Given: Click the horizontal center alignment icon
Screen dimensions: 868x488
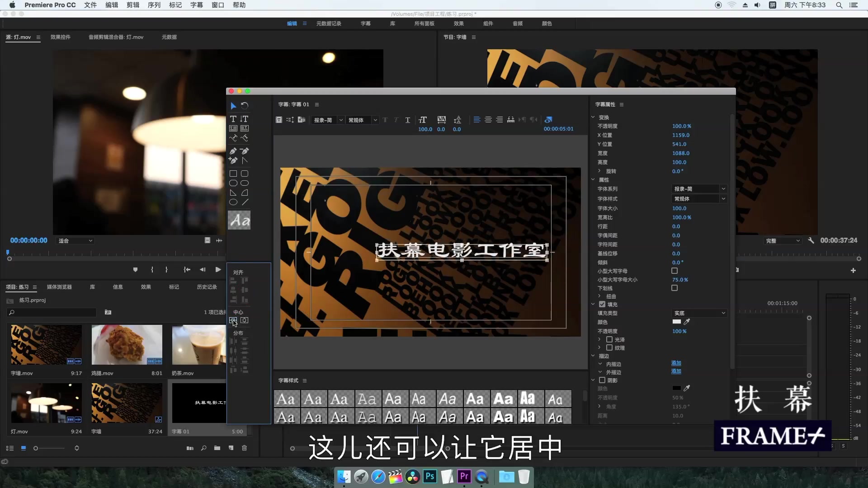Looking at the screenshot, I should point(245,320).
